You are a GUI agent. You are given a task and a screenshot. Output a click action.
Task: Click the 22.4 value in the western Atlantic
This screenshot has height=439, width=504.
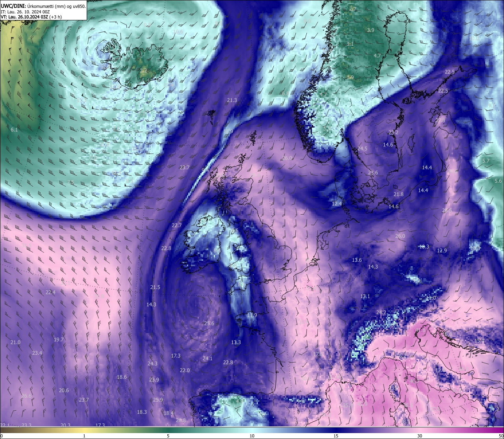50,292
